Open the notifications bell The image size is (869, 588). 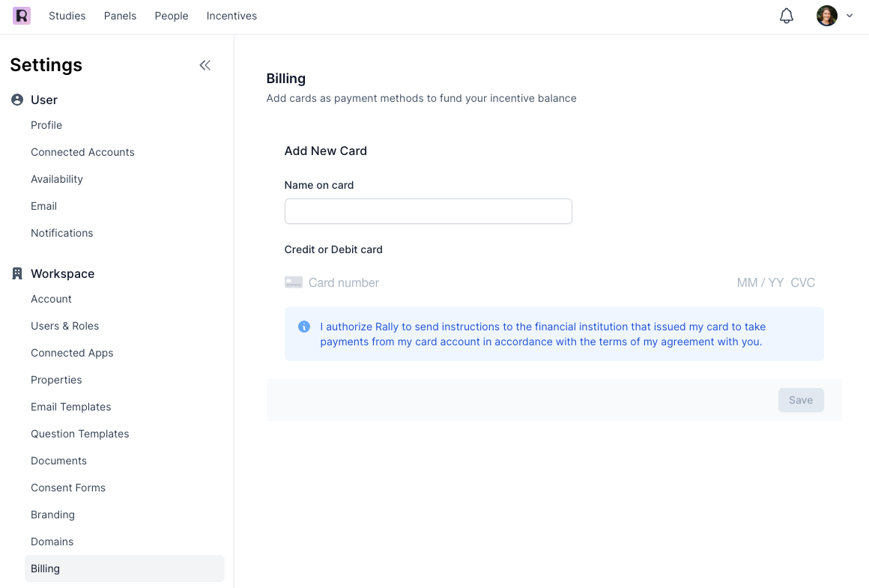coord(787,16)
